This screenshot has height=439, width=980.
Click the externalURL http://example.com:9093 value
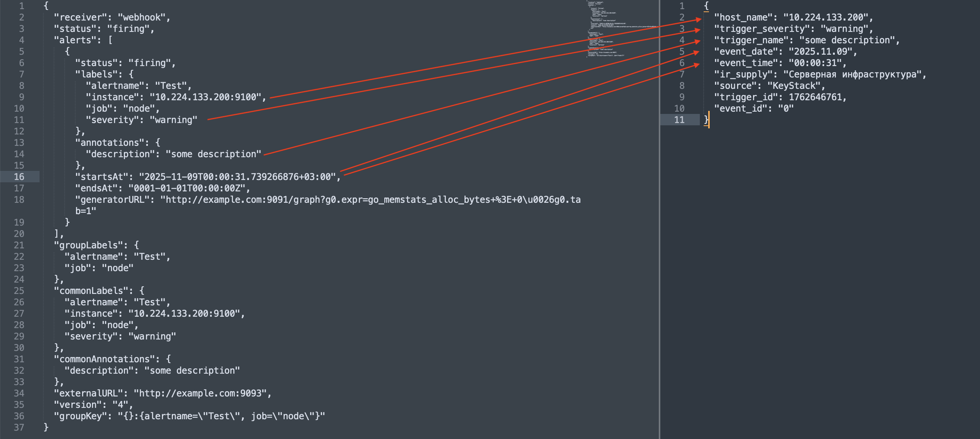point(200,393)
